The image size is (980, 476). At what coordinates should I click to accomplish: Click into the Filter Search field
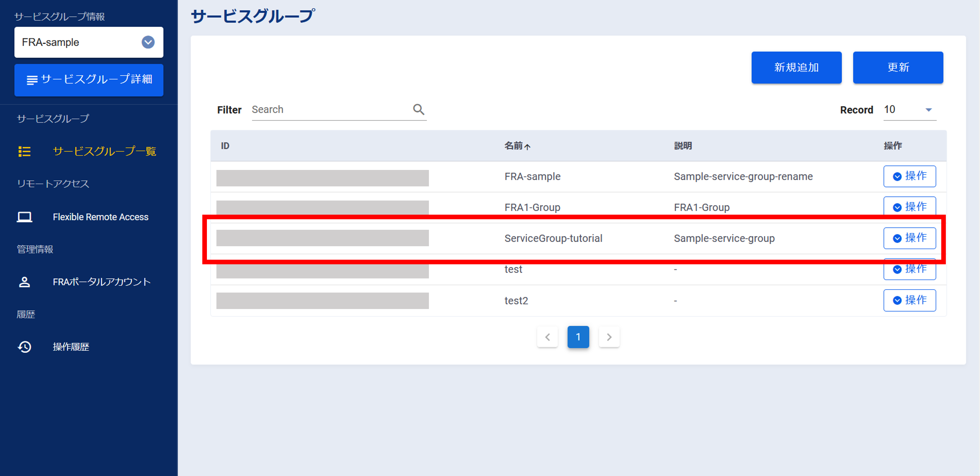click(x=329, y=110)
